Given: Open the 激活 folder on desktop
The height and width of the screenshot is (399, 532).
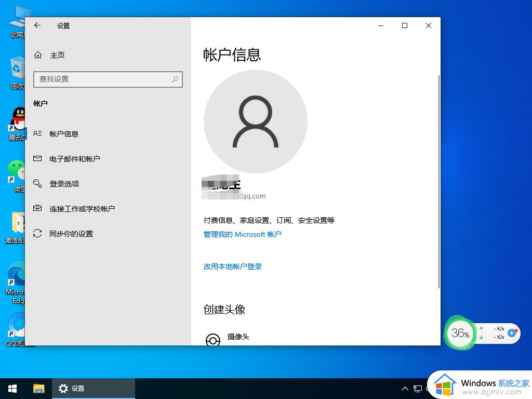Looking at the screenshot, I should pos(16,228).
